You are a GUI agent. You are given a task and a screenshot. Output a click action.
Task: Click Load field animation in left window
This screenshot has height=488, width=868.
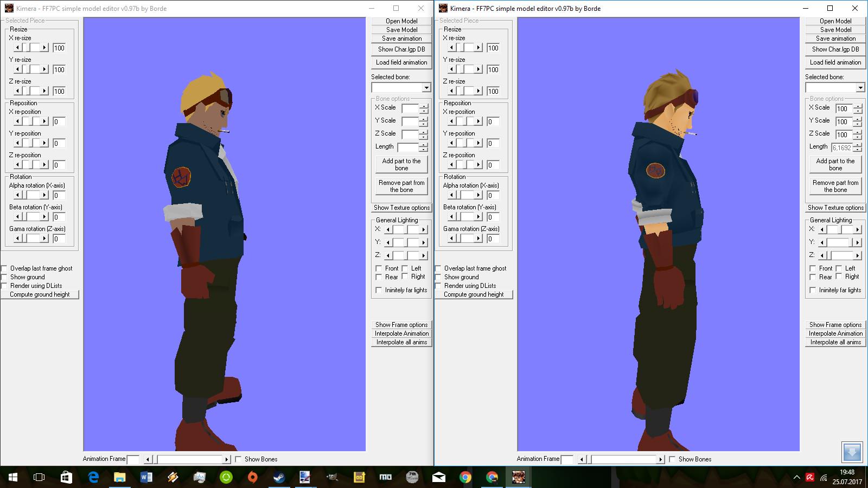[401, 62]
